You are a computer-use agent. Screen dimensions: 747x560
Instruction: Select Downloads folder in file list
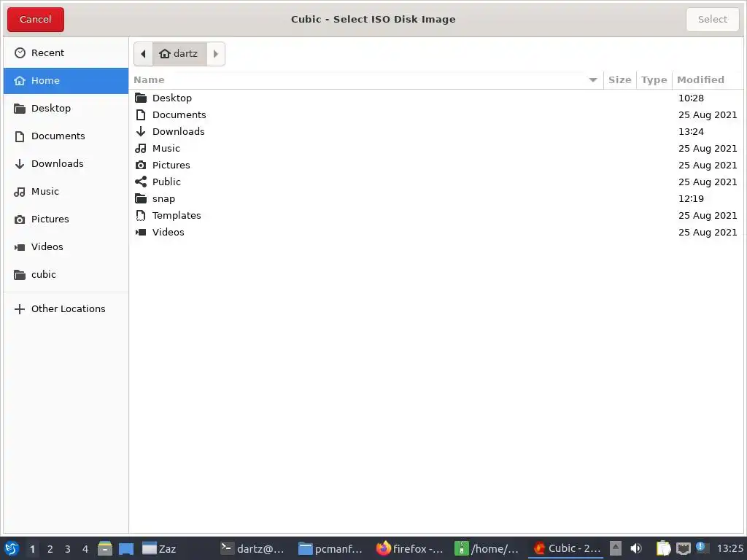click(436, 131)
